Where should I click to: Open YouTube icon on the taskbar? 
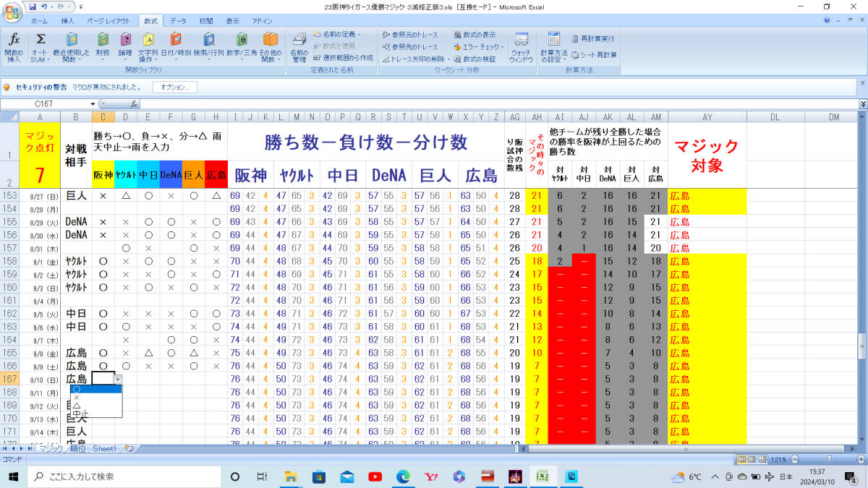[x=375, y=476]
